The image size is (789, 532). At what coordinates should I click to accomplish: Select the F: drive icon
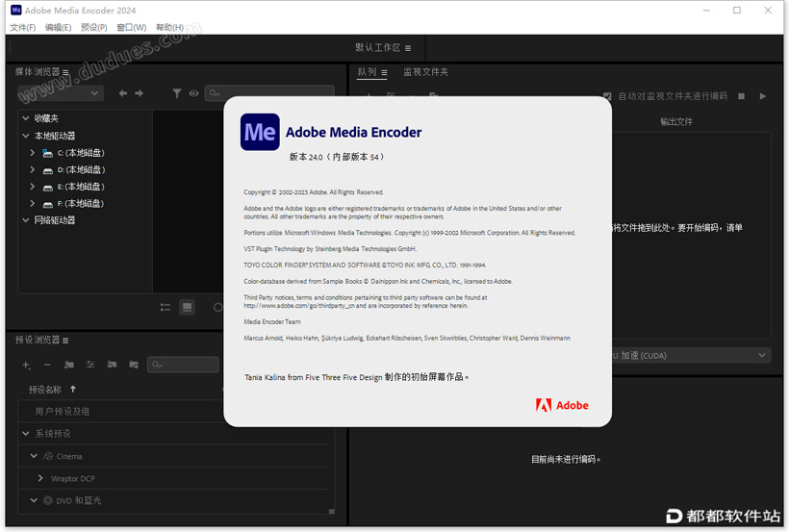[48, 204]
